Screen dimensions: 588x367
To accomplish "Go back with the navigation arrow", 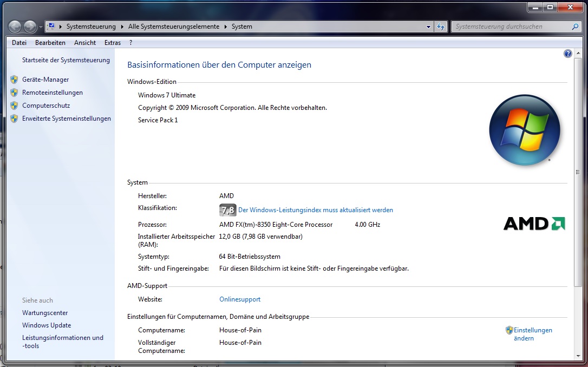I will [x=15, y=27].
